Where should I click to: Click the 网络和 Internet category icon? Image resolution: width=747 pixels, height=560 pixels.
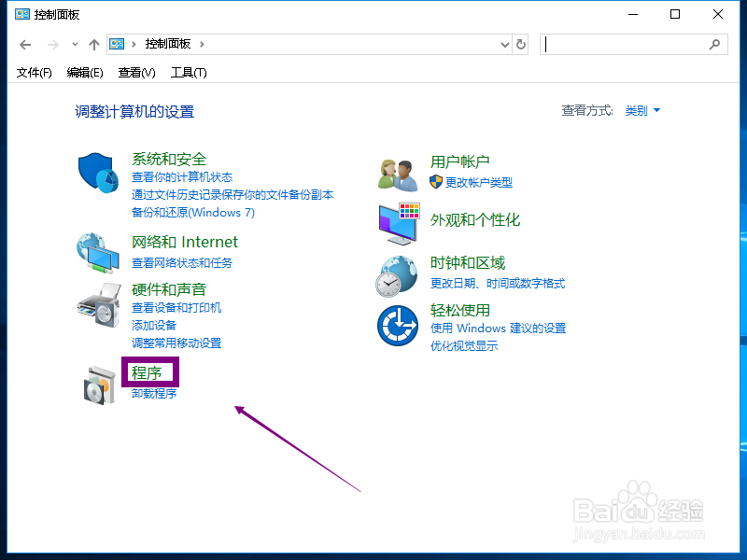tap(98, 253)
